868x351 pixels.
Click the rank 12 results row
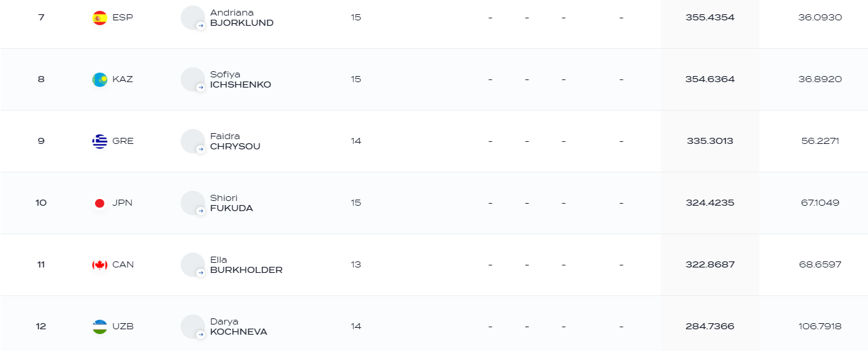[434, 327]
